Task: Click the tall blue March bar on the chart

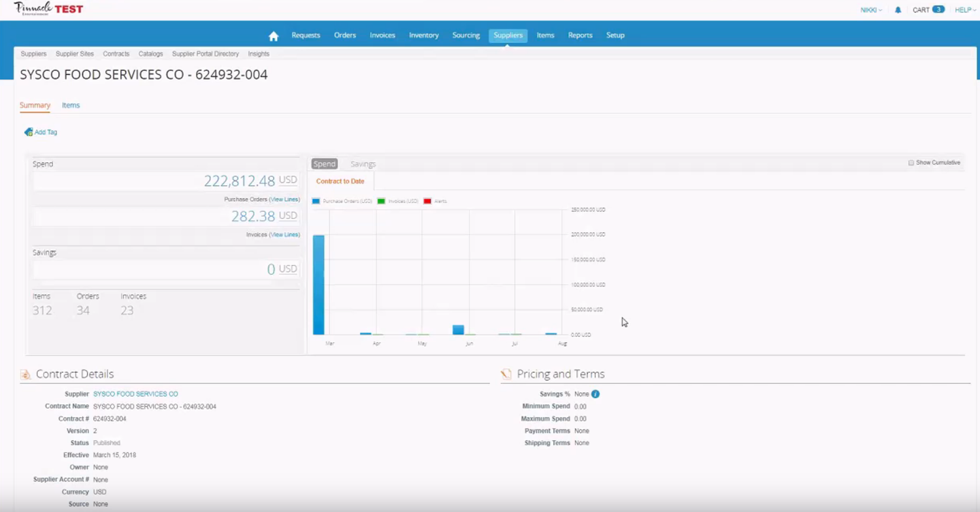Action: point(318,284)
